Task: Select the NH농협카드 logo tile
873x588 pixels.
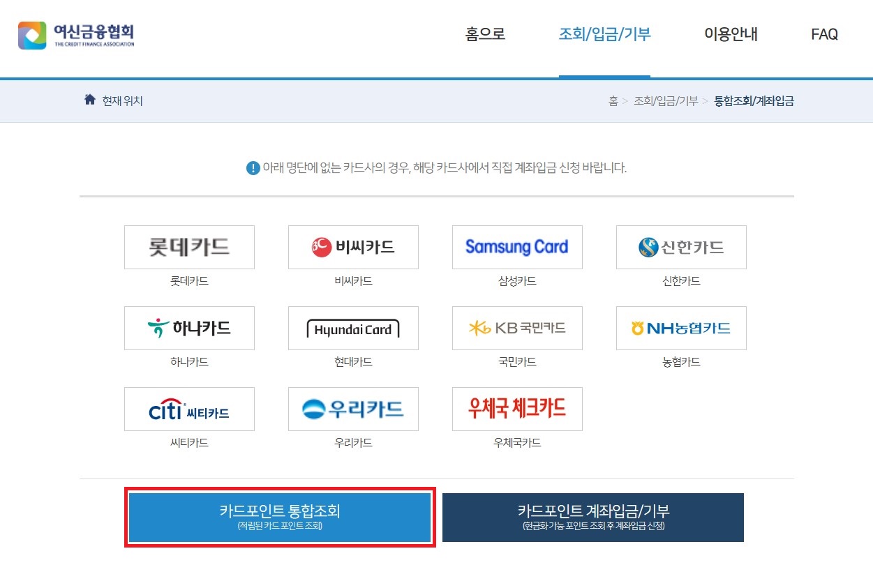Action: click(681, 328)
